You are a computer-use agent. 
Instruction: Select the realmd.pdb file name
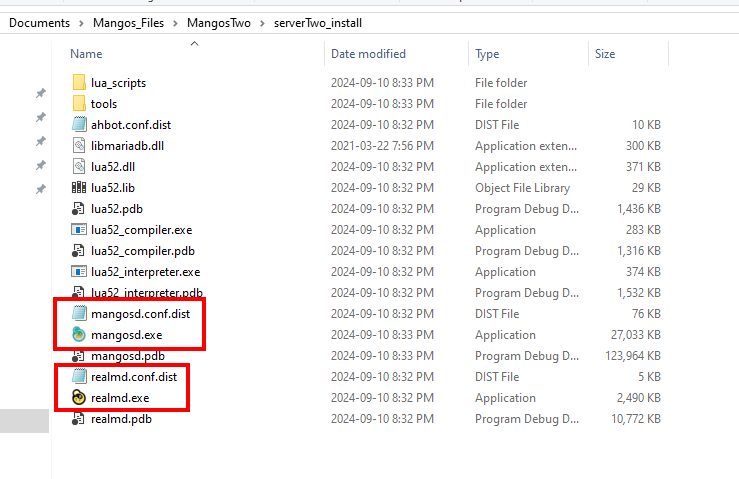tap(121, 419)
